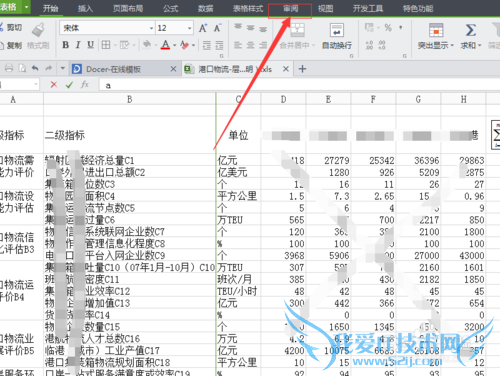Close the Docer-在线模板 document tab
This screenshot has width=500, height=376.
click(x=173, y=69)
